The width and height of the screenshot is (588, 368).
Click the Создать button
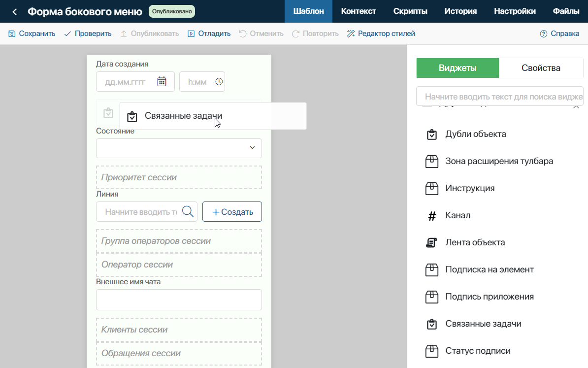point(232,211)
